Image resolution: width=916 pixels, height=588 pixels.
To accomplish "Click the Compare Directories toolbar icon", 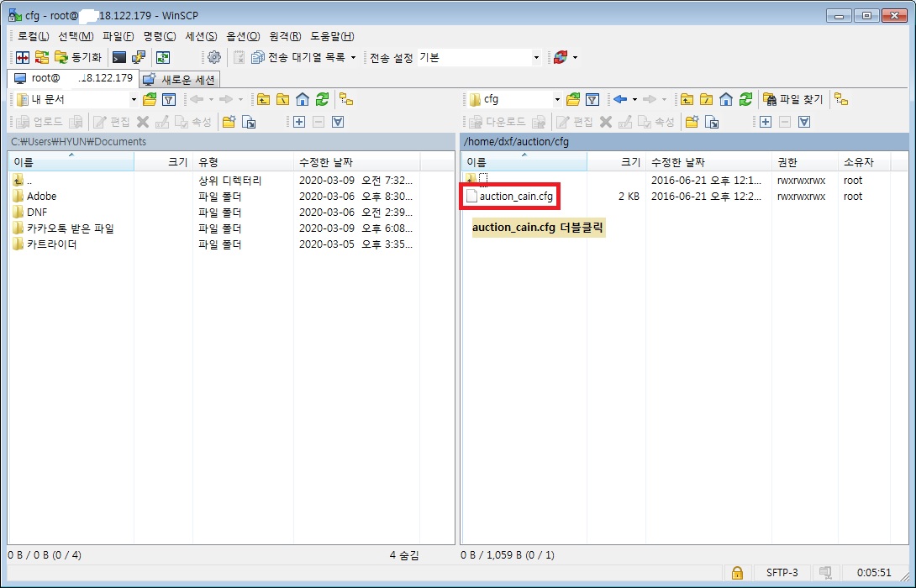I will (22, 57).
